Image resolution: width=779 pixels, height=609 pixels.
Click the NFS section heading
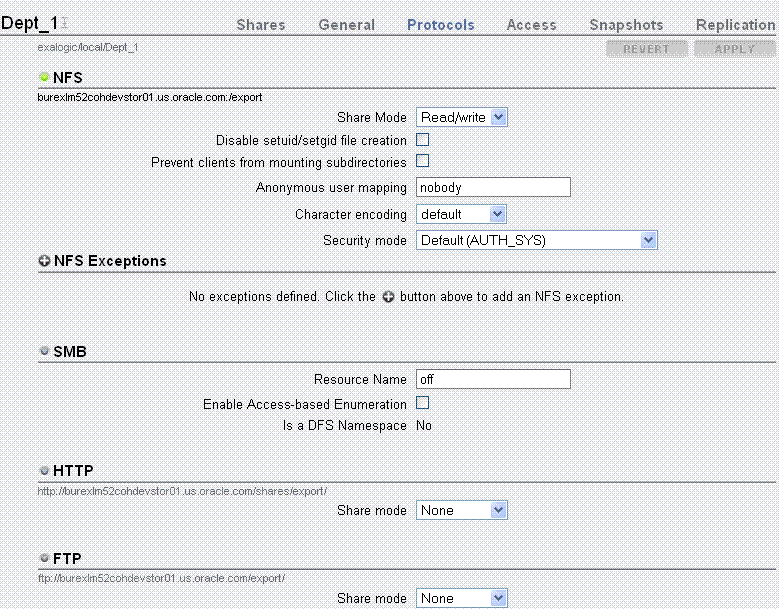tap(68, 78)
